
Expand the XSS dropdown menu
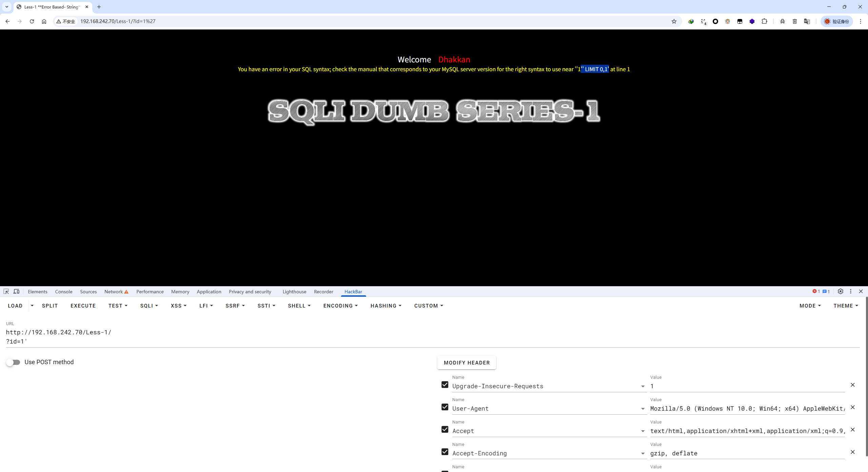(179, 306)
